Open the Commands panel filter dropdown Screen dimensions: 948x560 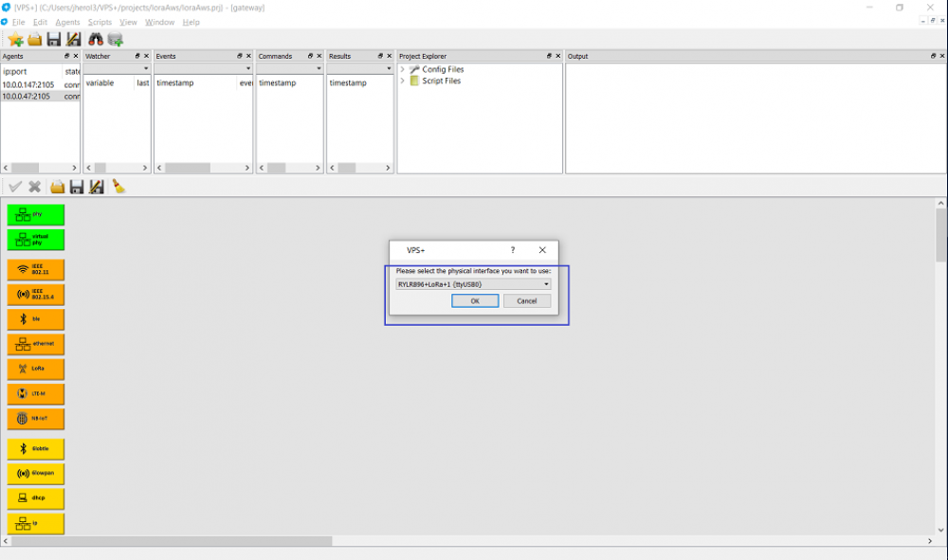(289, 68)
